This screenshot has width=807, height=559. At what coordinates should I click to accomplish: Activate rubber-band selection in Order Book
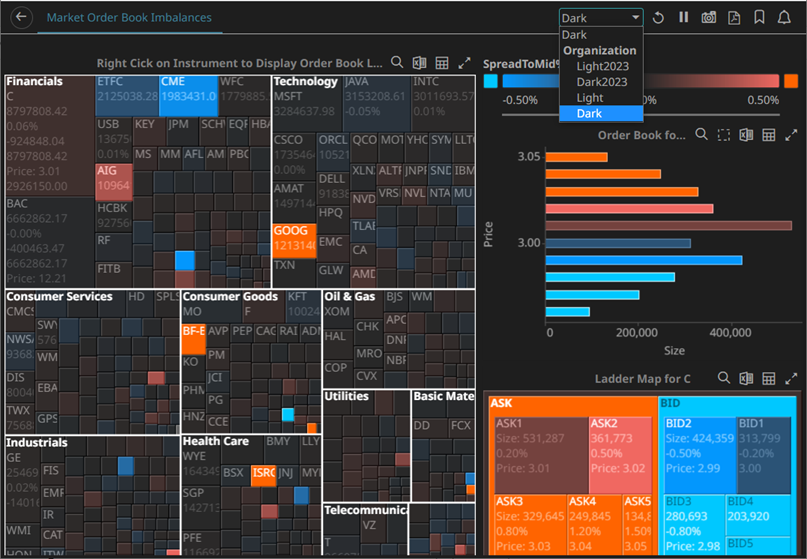coord(724,135)
